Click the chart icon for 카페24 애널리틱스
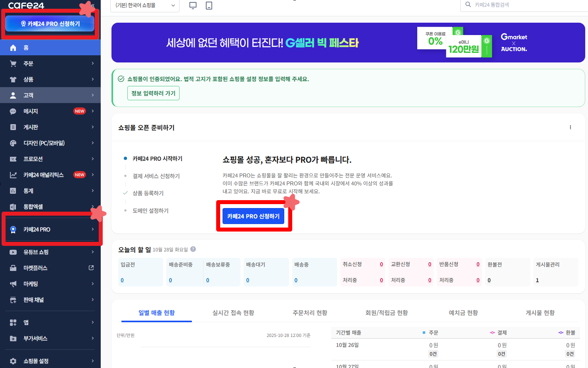The image size is (588, 368). click(x=13, y=175)
